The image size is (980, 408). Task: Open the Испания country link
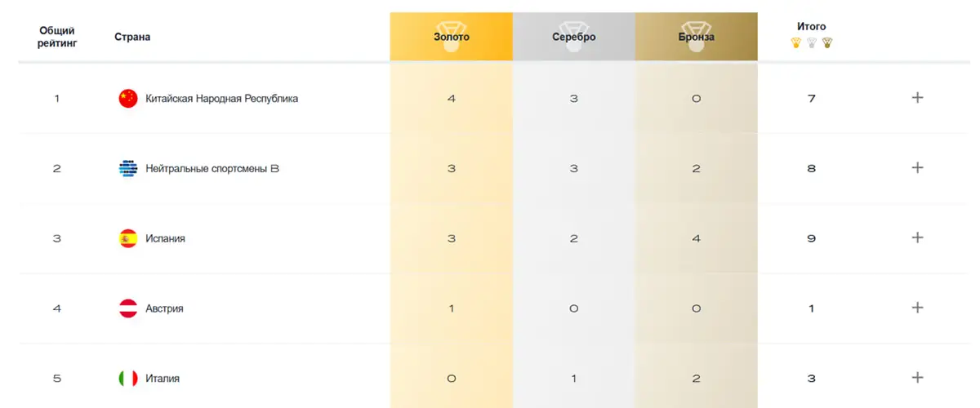click(165, 239)
